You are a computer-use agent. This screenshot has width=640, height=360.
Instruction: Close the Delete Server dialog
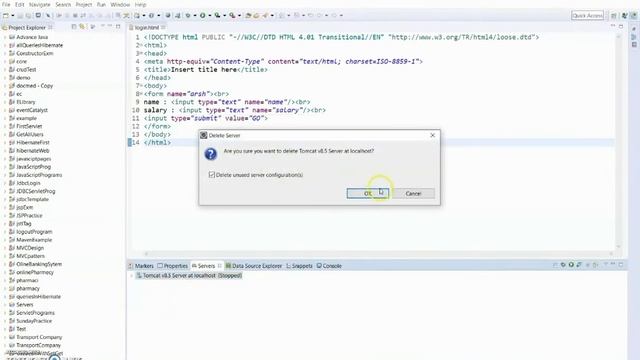tap(433, 135)
